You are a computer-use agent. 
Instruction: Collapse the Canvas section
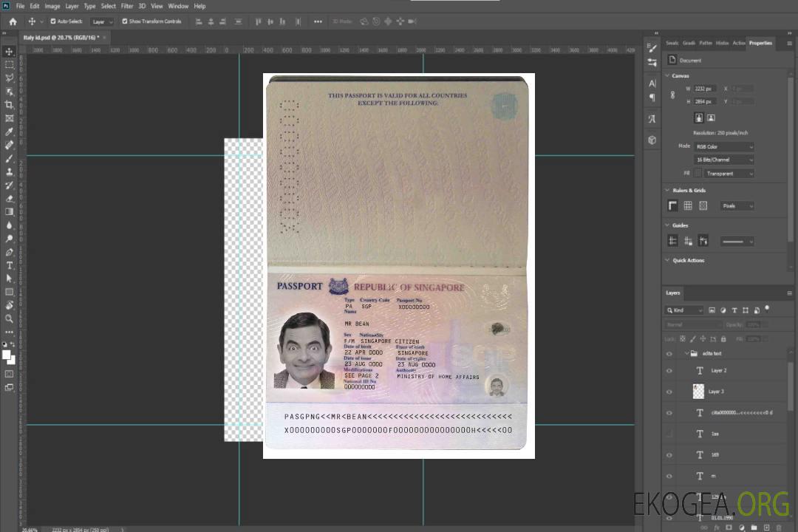click(x=667, y=76)
